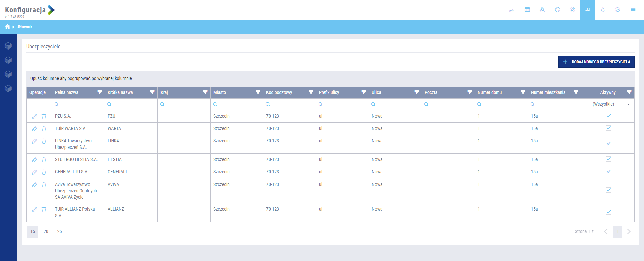Open the hamburger menu in top right
644x261 pixels.
[633, 10]
